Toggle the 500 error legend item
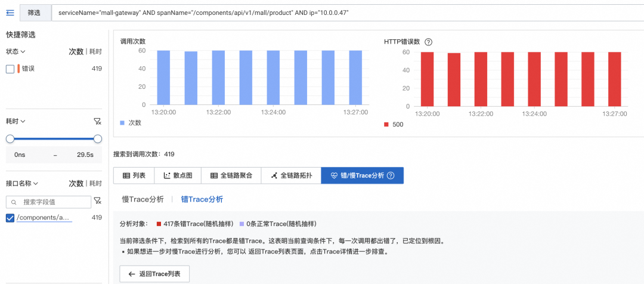 (394, 124)
